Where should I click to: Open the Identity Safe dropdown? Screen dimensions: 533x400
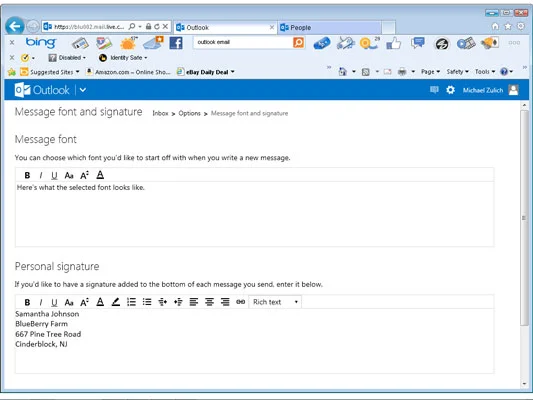tap(123, 58)
